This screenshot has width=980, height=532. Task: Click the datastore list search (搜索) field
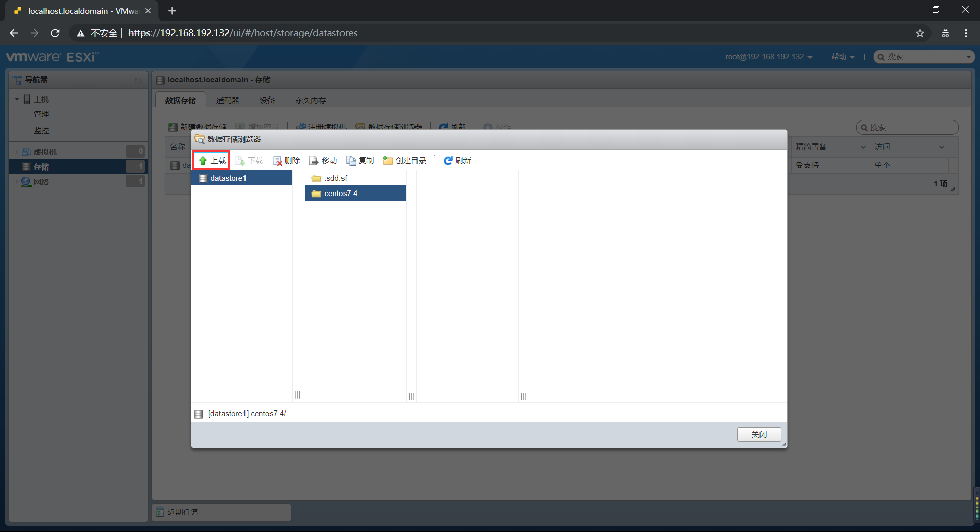(907, 127)
